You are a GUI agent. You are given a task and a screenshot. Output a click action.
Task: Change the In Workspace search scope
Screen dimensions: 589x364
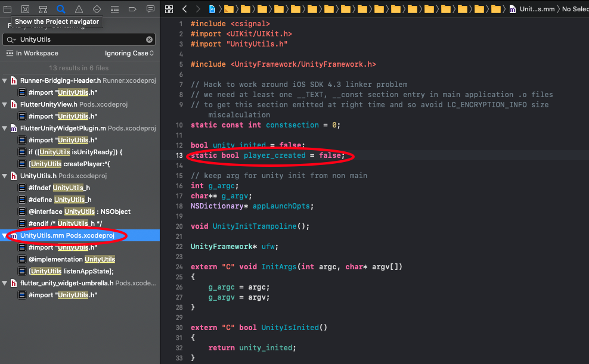pos(32,53)
